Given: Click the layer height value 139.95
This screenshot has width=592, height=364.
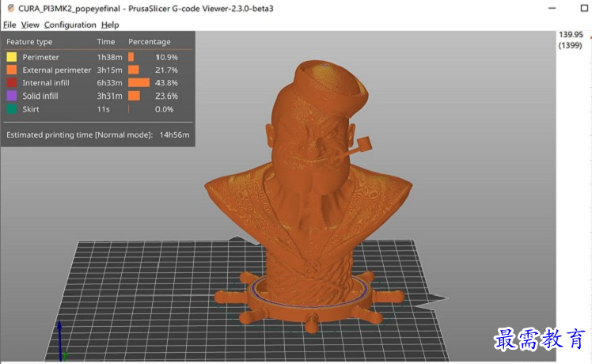Looking at the screenshot, I should (571, 35).
